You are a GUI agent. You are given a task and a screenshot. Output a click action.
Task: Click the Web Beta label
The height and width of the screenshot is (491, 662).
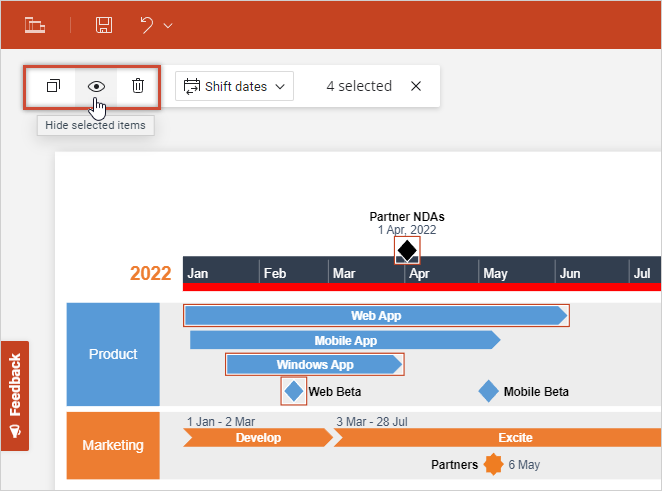(x=334, y=392)
